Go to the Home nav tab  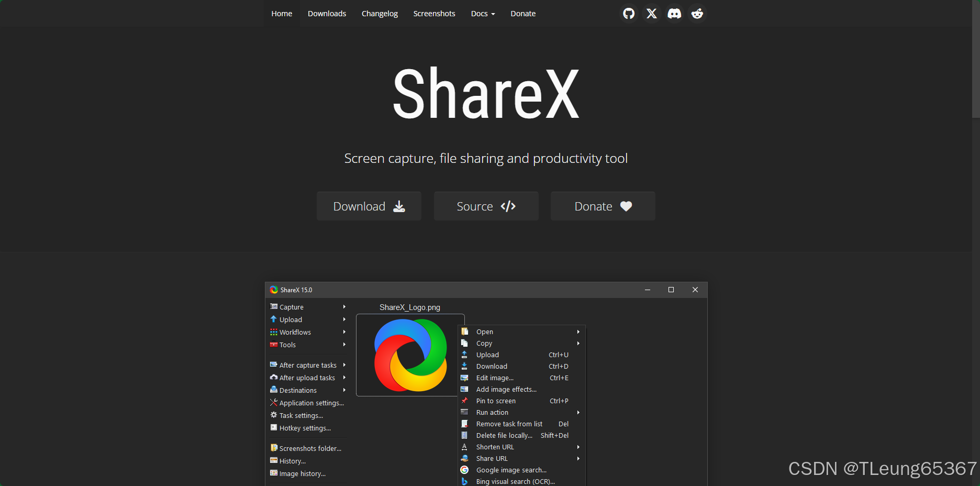click(x=282, y=14)
